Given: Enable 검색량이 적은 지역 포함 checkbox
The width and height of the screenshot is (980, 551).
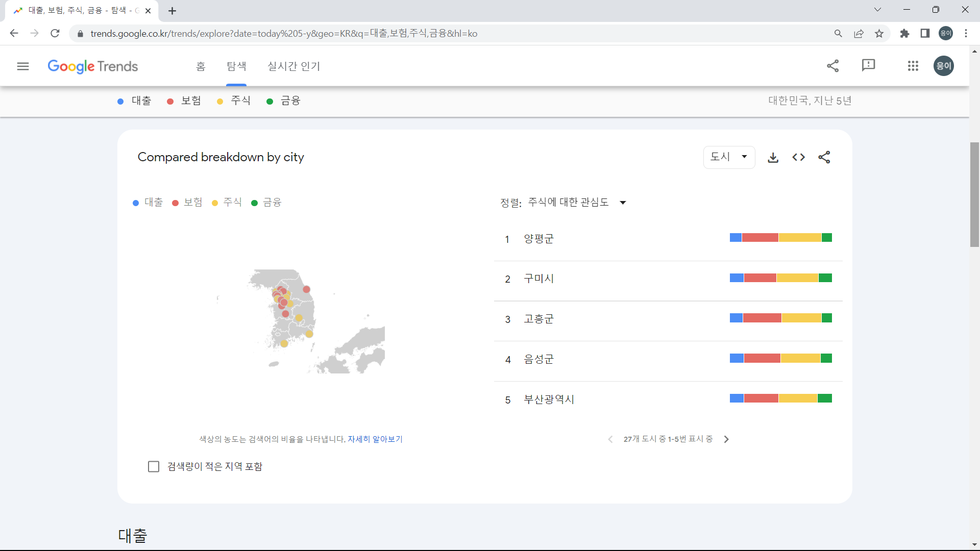Looking at the screenshot, I should 154,466.
